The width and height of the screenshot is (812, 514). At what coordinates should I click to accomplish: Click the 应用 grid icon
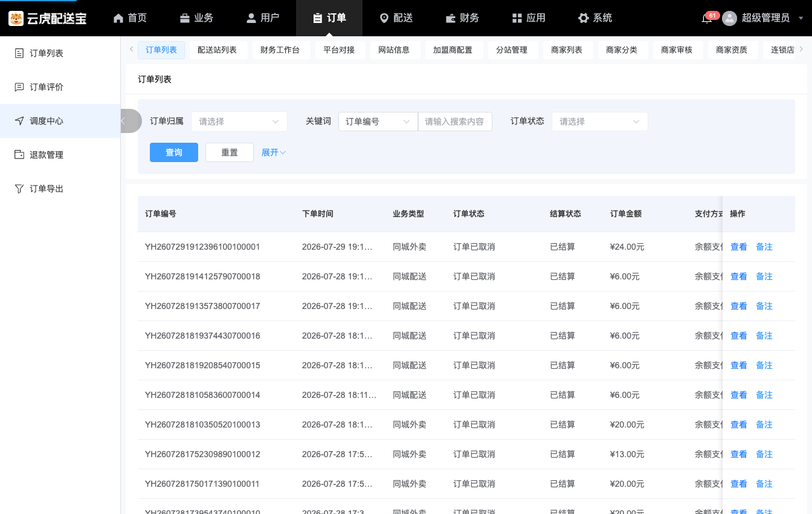(x=517, y=18)
